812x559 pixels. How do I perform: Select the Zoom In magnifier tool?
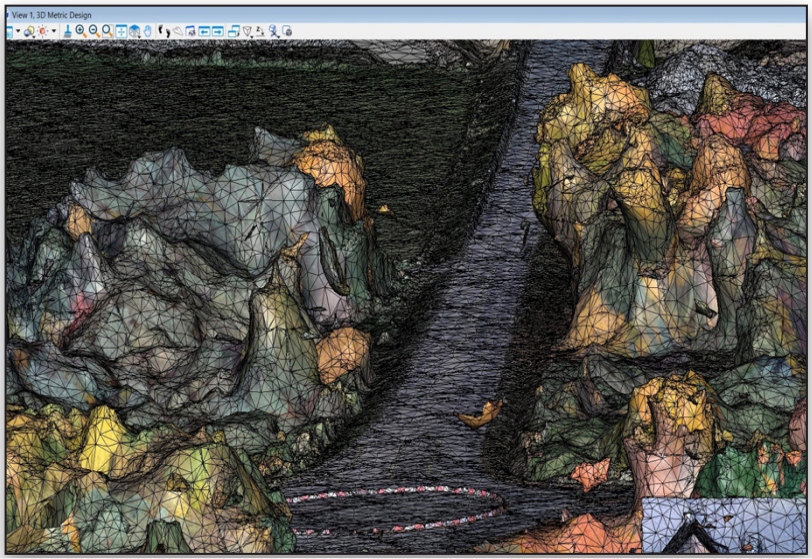click(x=81, y=32)
